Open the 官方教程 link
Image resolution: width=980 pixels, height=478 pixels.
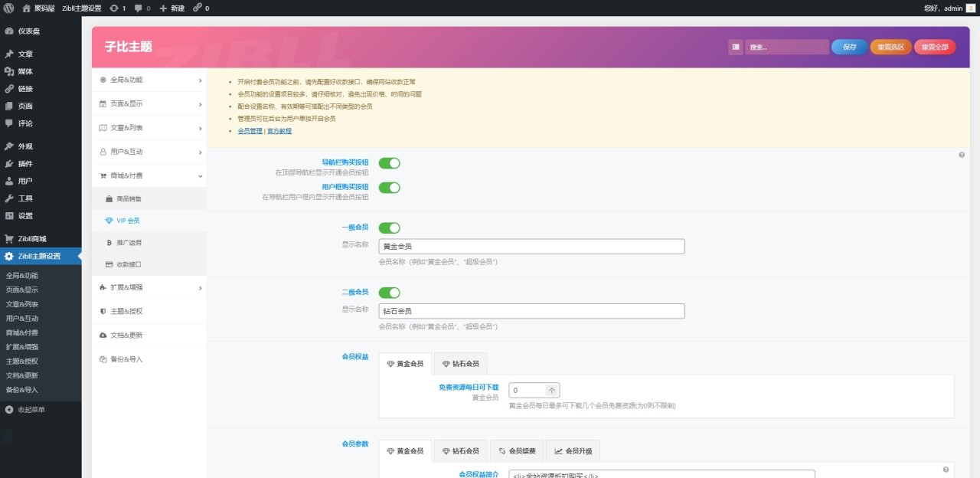[x=279, y=131]
